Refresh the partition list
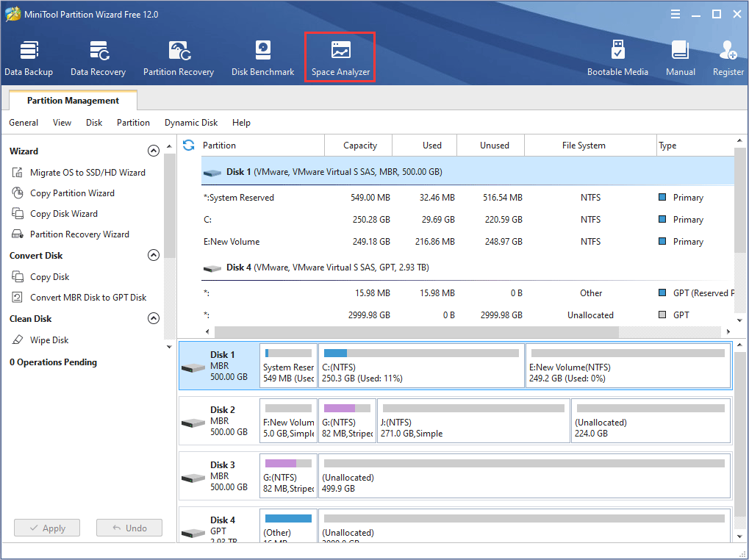This screenshot has height=560, width=749. pyautogui.click(x=189, y=145)
